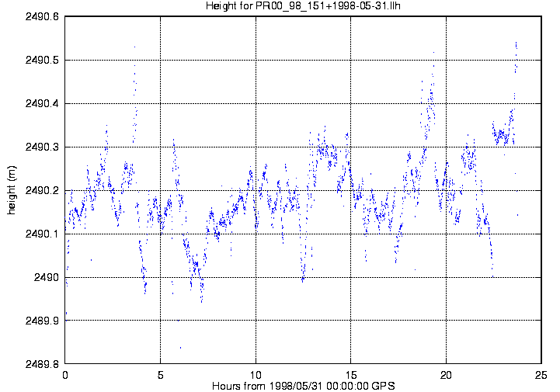This screenshot has width=560, height=392.
Task: Click the x-axis tick label 5
Action: tap(160, 374)
